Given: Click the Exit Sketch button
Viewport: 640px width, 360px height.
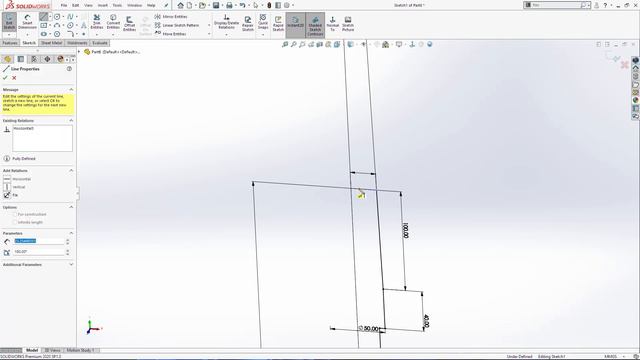Looking at the screenshot, I should coord(9,21).
